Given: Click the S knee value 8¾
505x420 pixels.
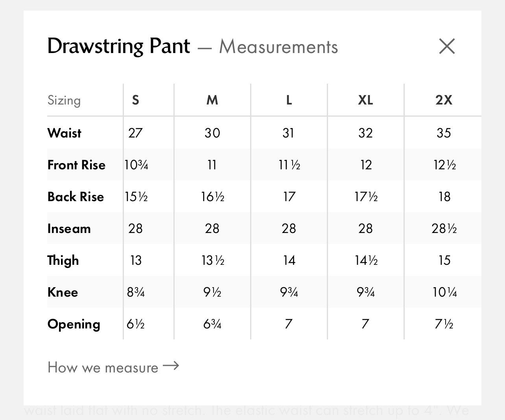Looking at the screenshot, I should [136, 292].
